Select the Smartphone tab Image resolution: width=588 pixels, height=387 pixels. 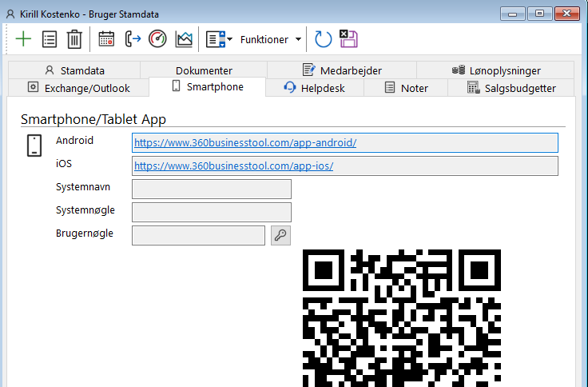[x=208, y=86]
